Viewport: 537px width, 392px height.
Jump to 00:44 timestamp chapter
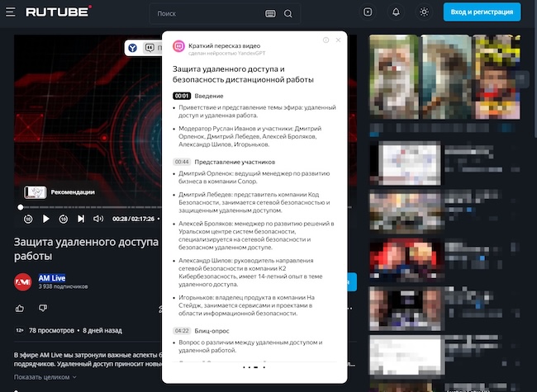182,162
